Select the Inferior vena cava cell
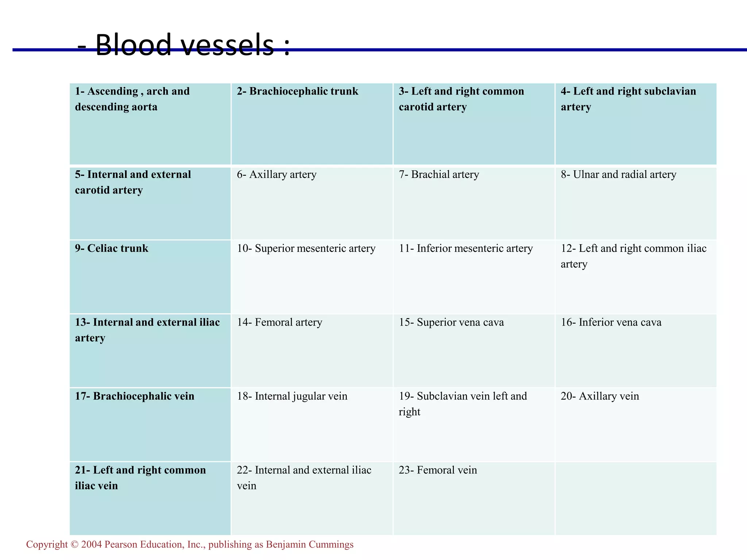This screenshot has width=747, height=560. click(636, 351)
